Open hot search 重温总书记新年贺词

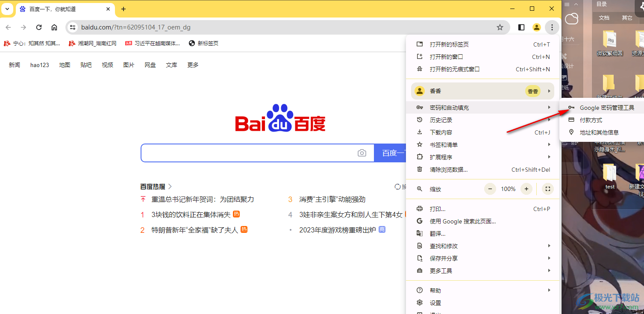click(203, 200)
